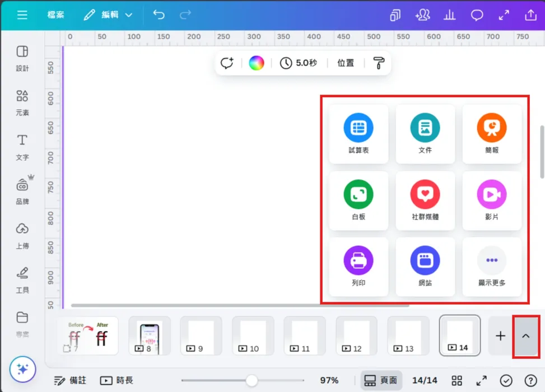The image size is (545, 392).
Task: Create a 影片 video design
Action: pyautogui.click(x=492, y=200)
